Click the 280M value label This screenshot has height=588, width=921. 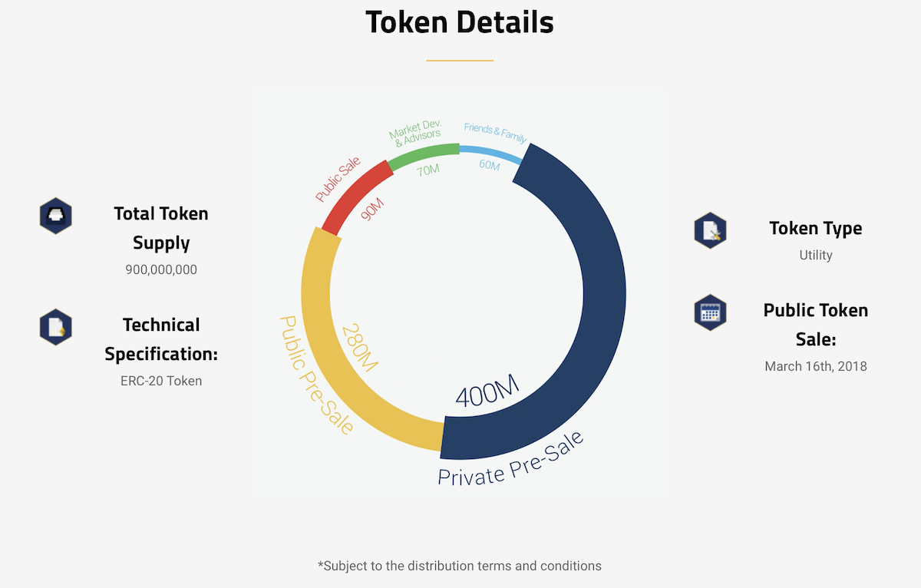point(359,347)
